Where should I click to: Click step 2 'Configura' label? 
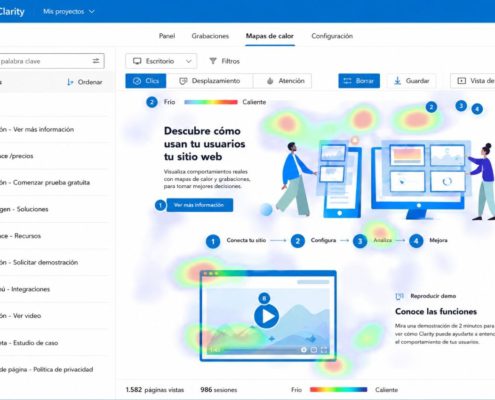(323, 240)
